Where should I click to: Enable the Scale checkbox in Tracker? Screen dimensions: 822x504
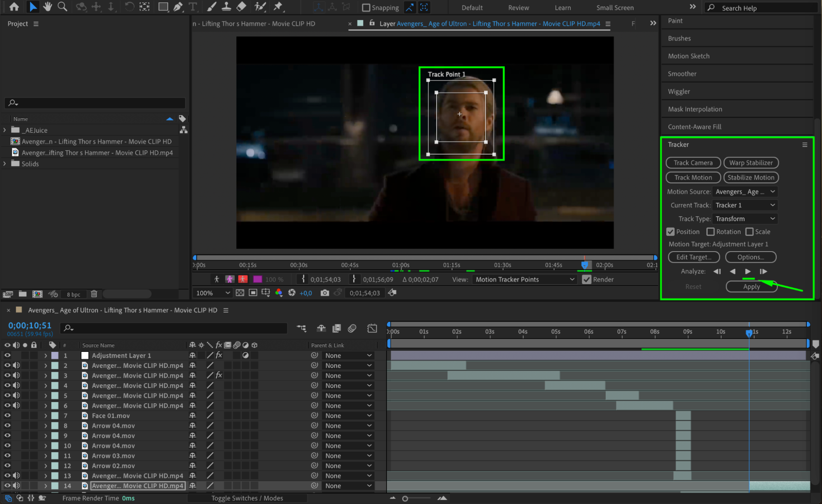click(749, 232)
